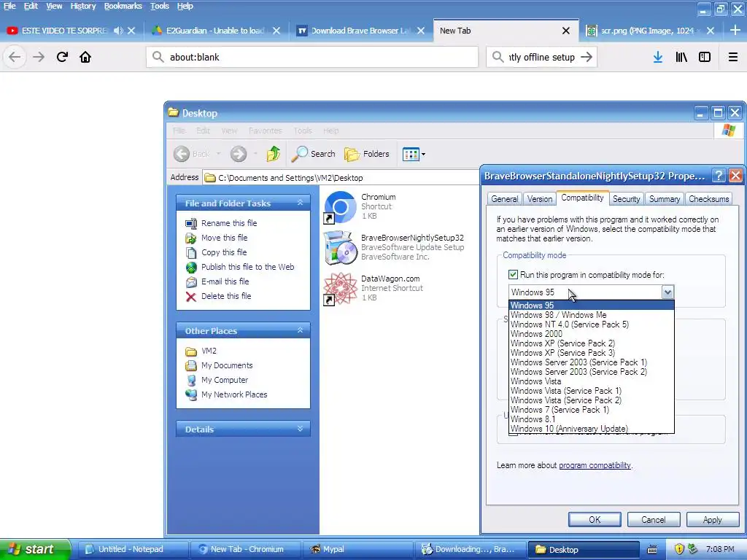Open the browser home page

[x=85, y=57]
